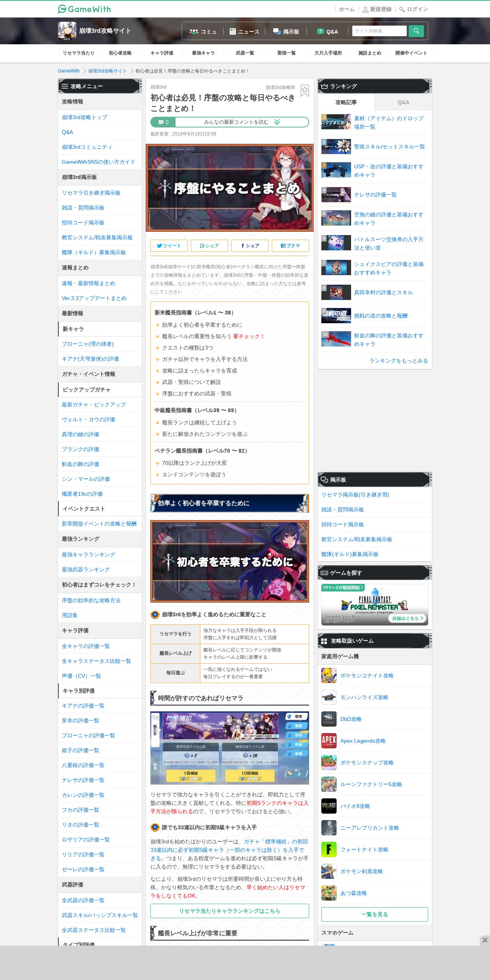Click the ニーアレプリカント game icon
Image resolution: width=490 pixels, height=980 pixels.
tap(329, 828)
